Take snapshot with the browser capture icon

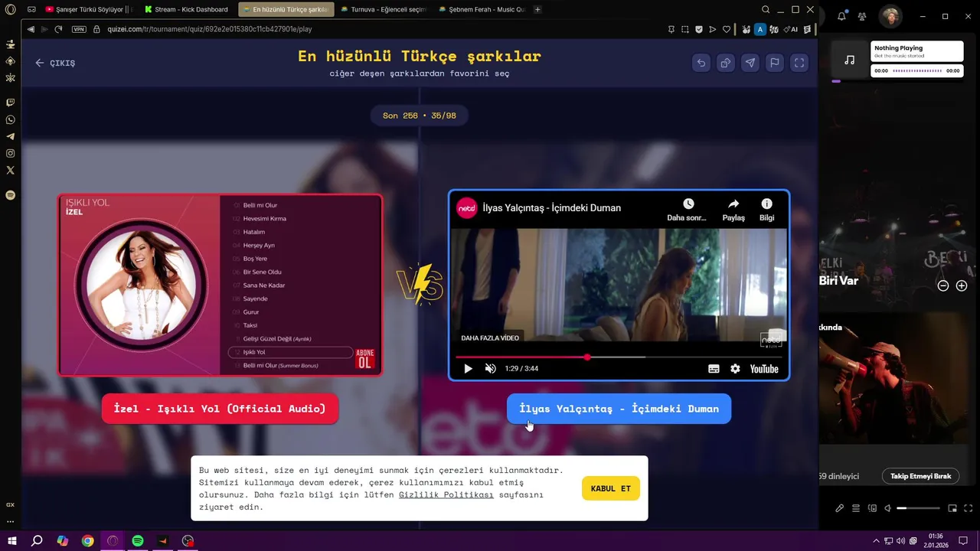(x=685, y=29)
